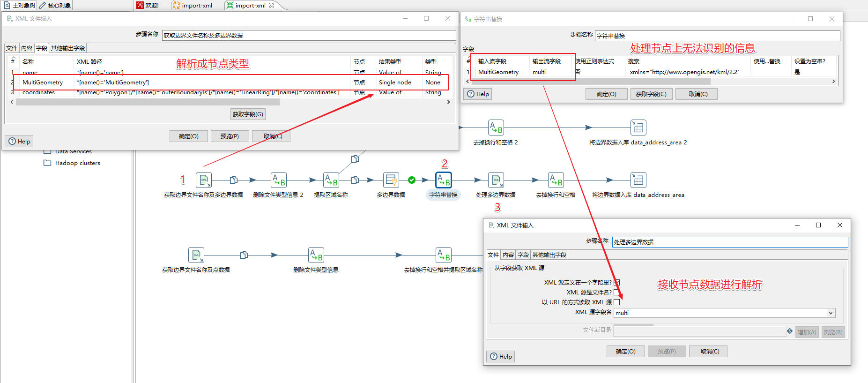Image resolution: width=868 pixels, height=383 pixels.
Task: Toggle 以 URL 的方式读取 XML 源 checkbox
Action: coord(617,302)
